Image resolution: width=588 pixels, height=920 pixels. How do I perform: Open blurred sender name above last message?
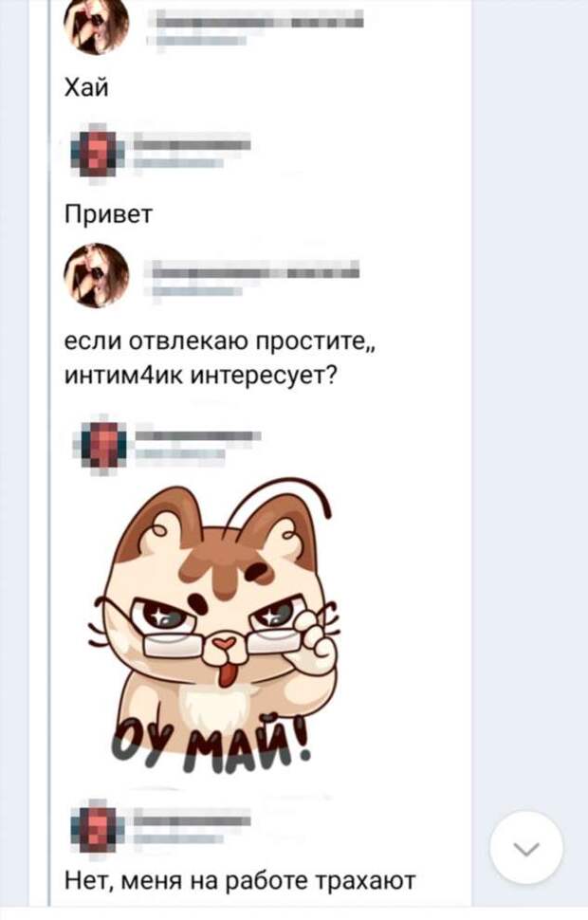[192, 820]
